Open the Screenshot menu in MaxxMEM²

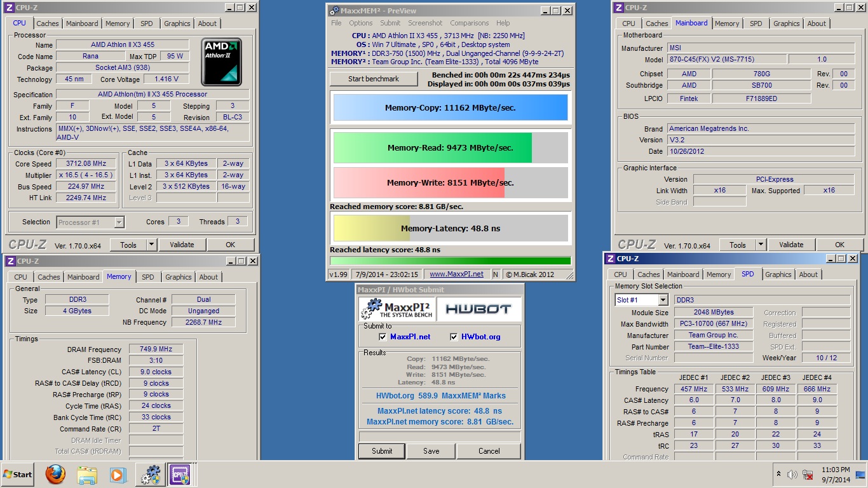425,23
